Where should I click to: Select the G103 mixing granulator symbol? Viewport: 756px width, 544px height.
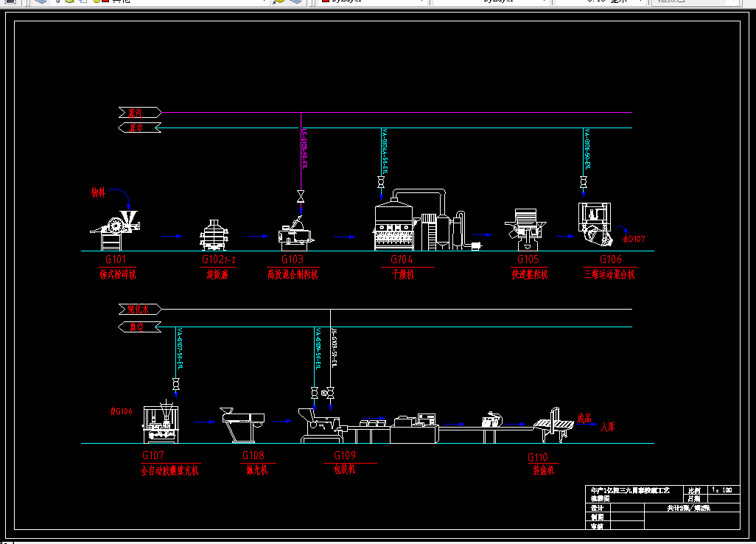click(x=295, y=233)
